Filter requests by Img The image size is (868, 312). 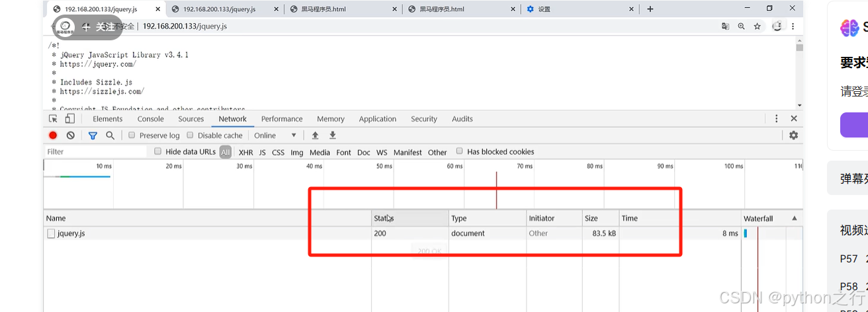tap(297, 152)
